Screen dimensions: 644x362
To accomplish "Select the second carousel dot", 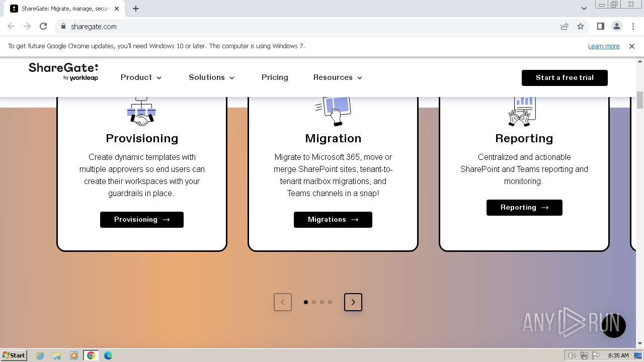I will [314, 302].
